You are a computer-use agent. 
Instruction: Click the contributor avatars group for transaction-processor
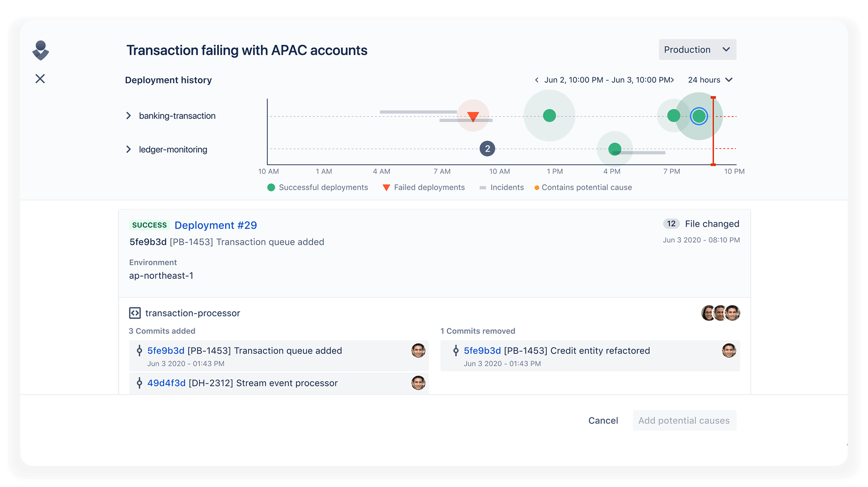click(x=721, y=313)
